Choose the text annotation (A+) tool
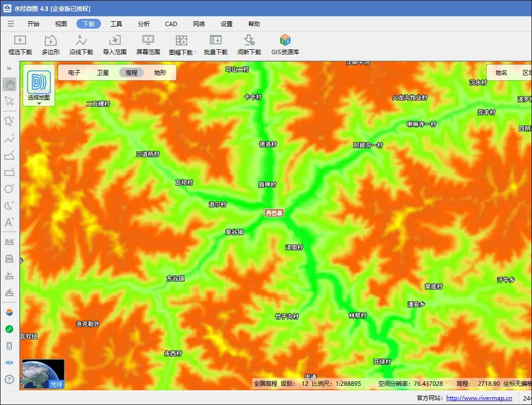The height and width of the screenshot is (405, 532). click(x=9, y=223)
